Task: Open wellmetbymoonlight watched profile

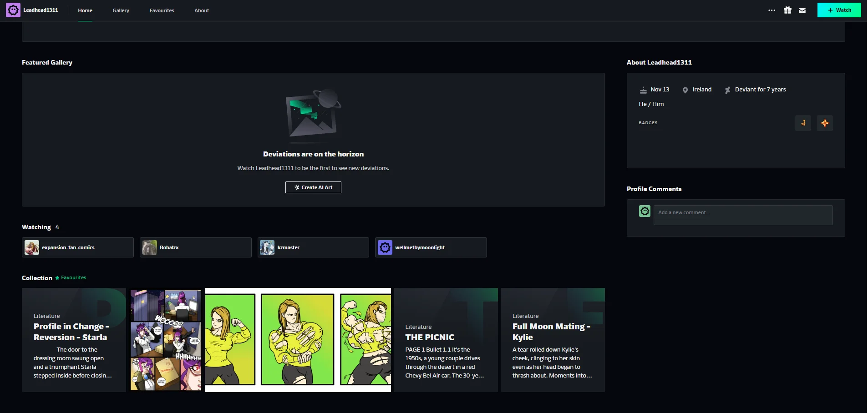Action: coord(431,247)
